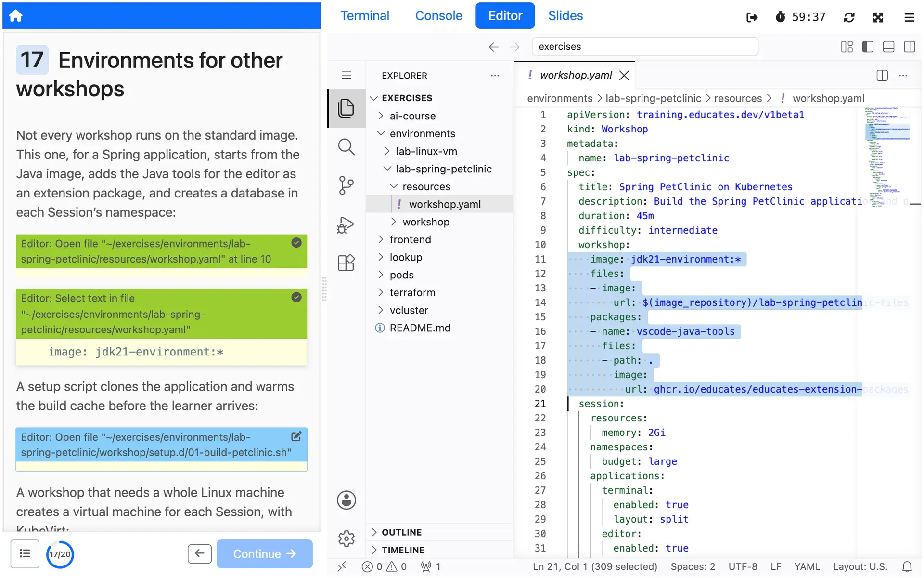Open the Explorer files view icon

point(346,108)
